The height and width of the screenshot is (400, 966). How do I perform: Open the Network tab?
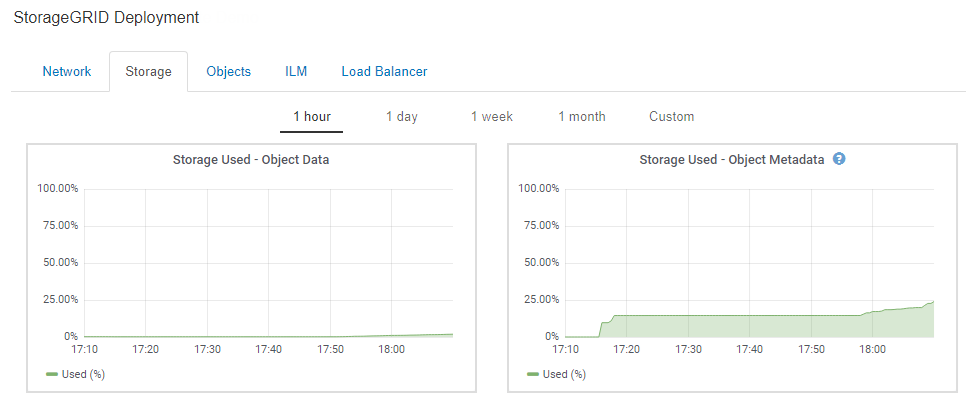click(67, 72)
